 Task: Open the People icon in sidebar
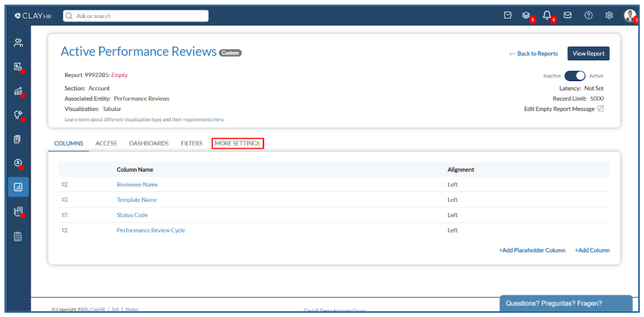coord(18,43)
